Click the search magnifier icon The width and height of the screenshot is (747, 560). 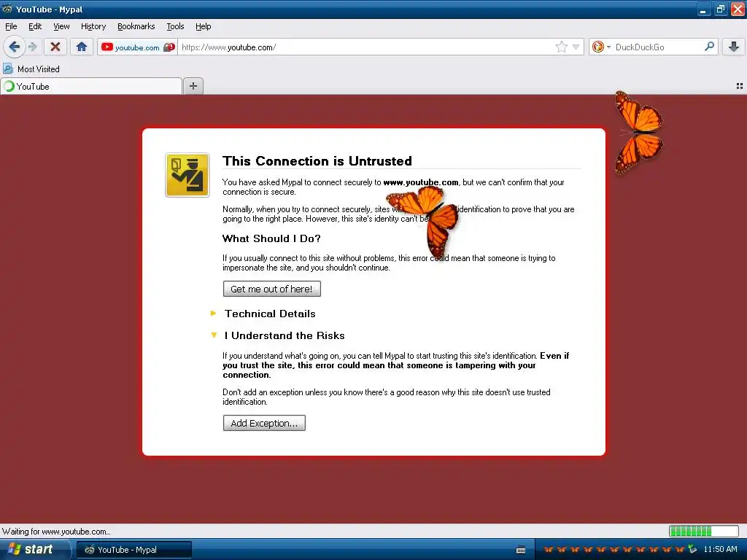(709, 47)
